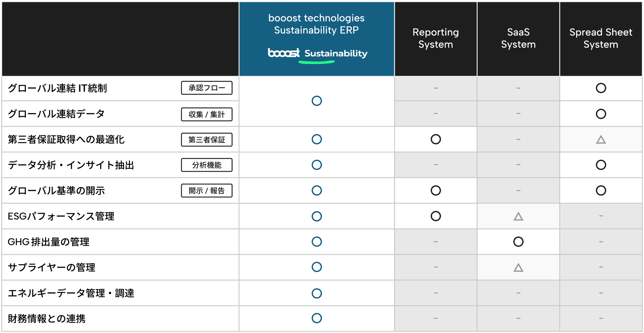Image resolution: width=644 pixels, height=333 pixels.
Task: Click SaaS System circle for GHG排出量の管理
Action: click(518, 242)
